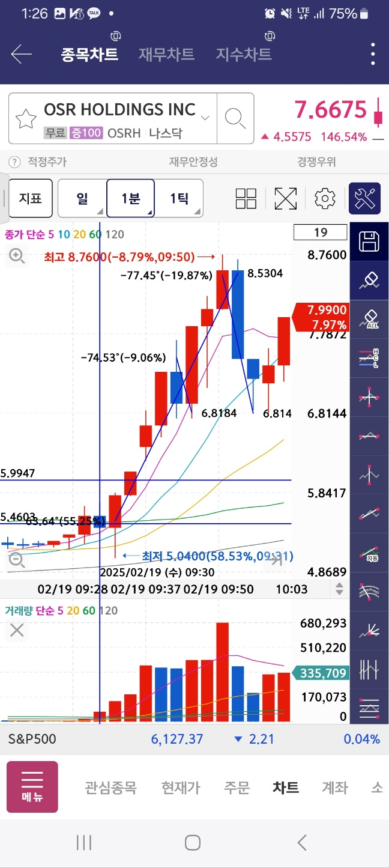Image resolution: width=389 pixels, height=868 pixels.
Task: Expand the stock name dropdown chevron
Action: (205, 118)
